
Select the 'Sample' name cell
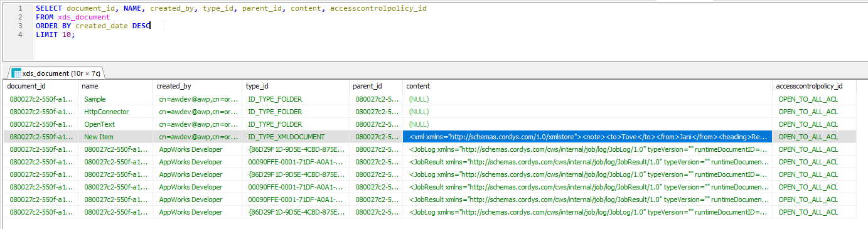[x=115, y=99]
